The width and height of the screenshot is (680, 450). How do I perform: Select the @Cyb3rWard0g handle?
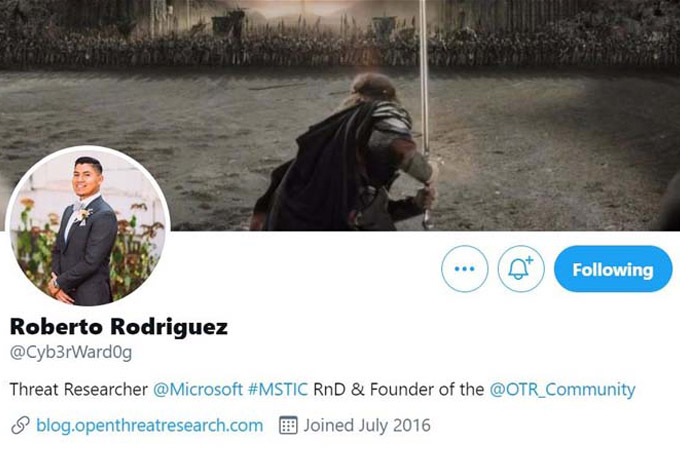(x=71, y=352)
